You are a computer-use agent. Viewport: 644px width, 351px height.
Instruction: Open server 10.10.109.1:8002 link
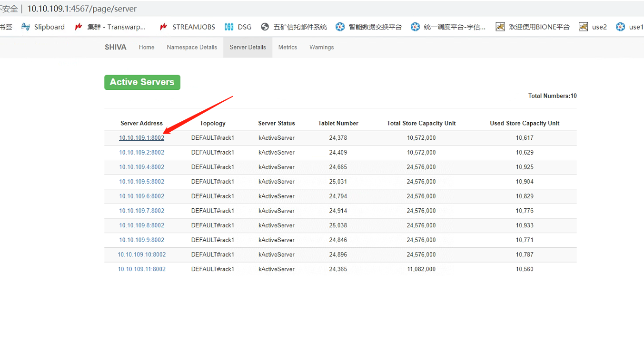[x=141, y=138]
